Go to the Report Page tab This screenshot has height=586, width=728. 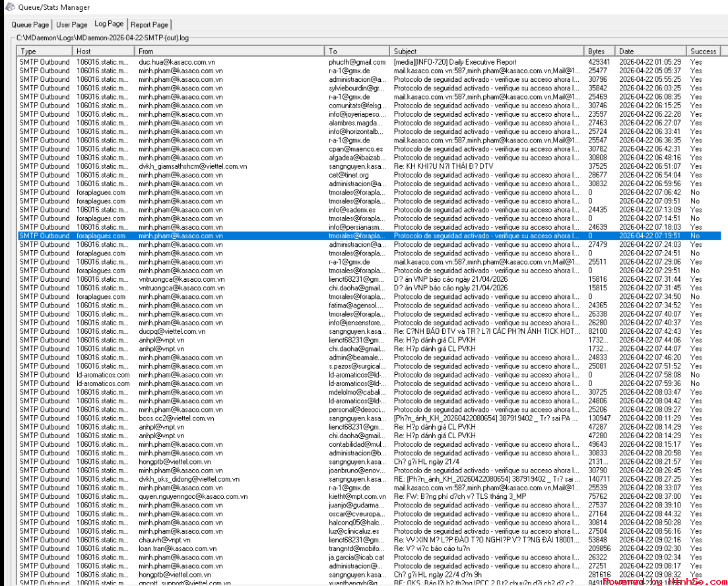pos(150,24)
